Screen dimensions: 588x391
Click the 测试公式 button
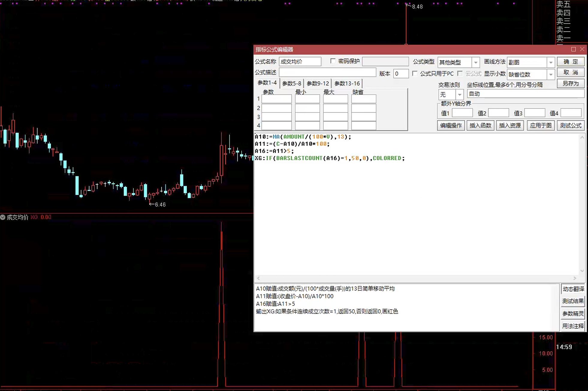tap(571, 125)
